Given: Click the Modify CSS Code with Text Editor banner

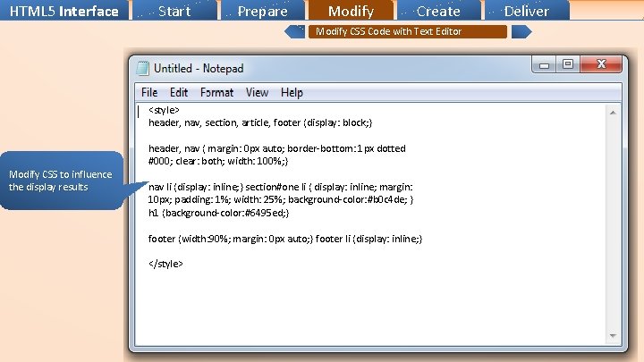Looking at the screenshot, I should tap(408, 31).
